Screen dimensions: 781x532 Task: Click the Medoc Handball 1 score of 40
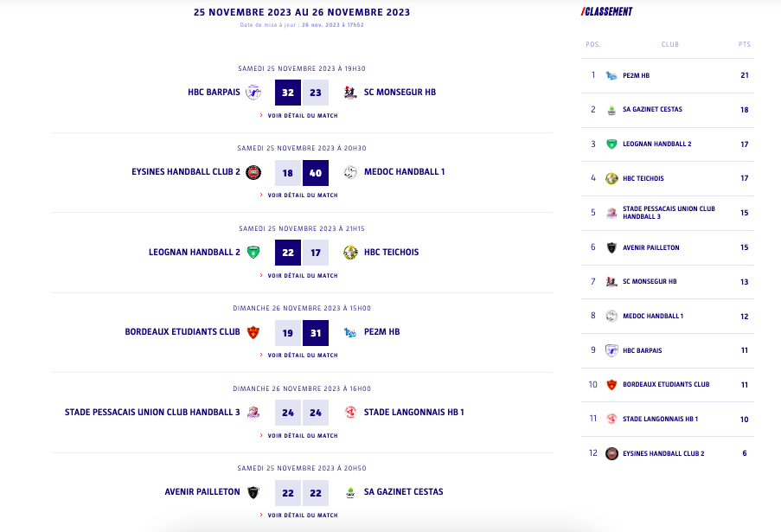point(315,173)
